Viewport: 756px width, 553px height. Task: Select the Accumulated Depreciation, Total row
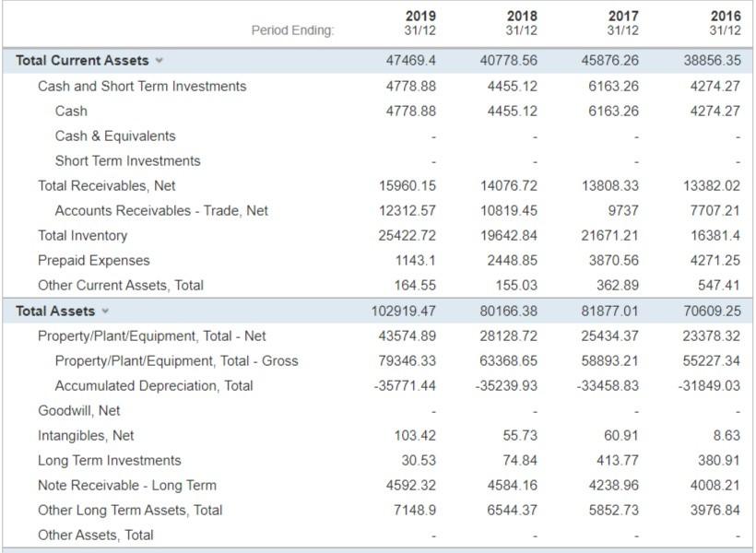tap(157, 384)
